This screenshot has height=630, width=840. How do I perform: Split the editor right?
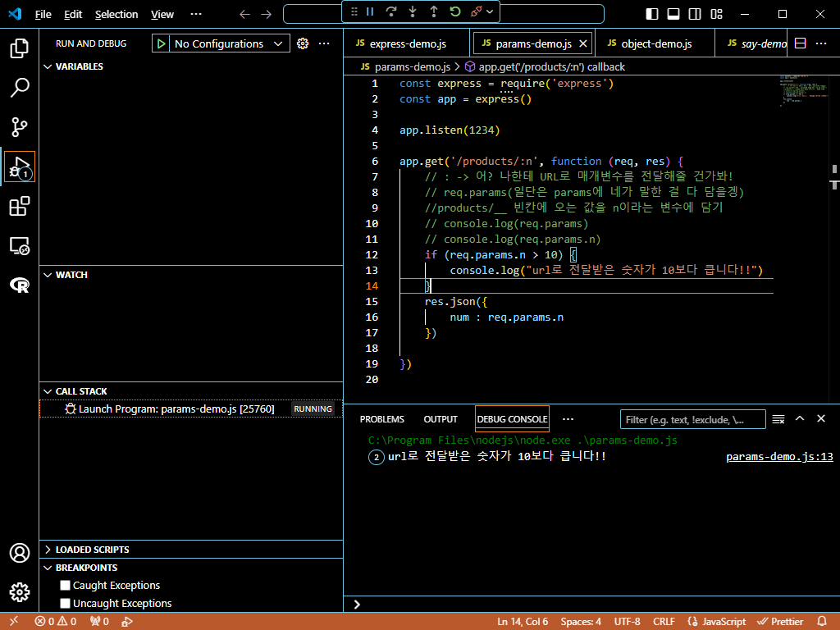click(801, 43)
